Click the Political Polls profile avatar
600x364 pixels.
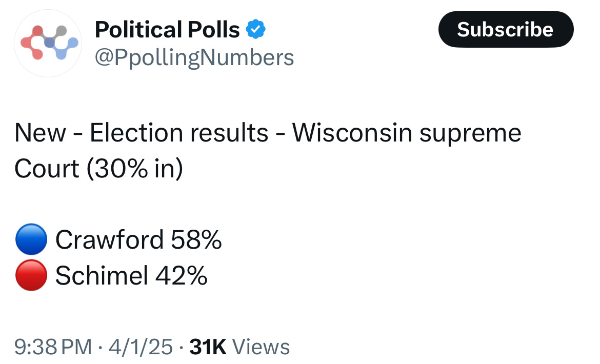[x=48, y=43]
